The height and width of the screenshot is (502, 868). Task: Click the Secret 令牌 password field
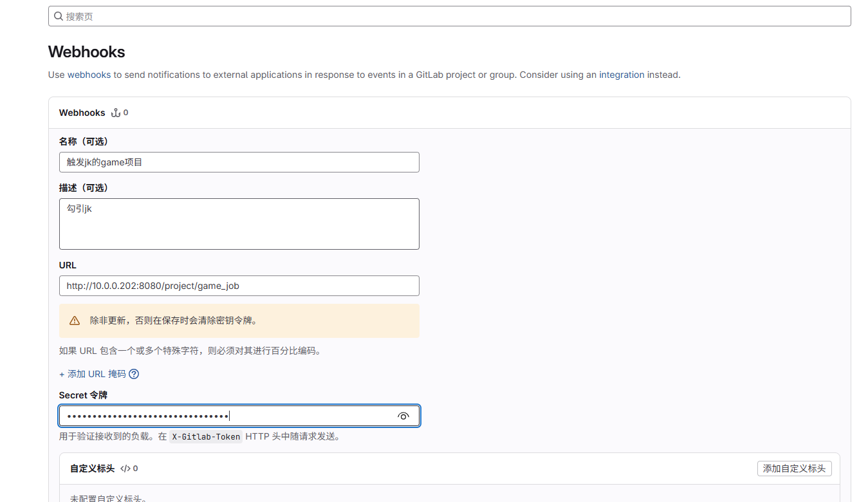point(239,416)
